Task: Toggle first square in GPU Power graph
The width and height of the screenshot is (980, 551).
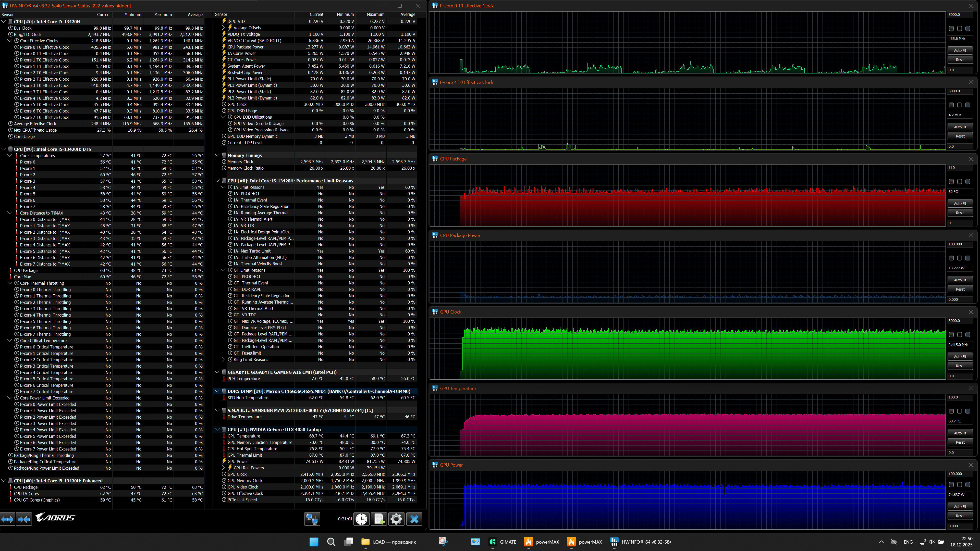Action: [951, 485]
